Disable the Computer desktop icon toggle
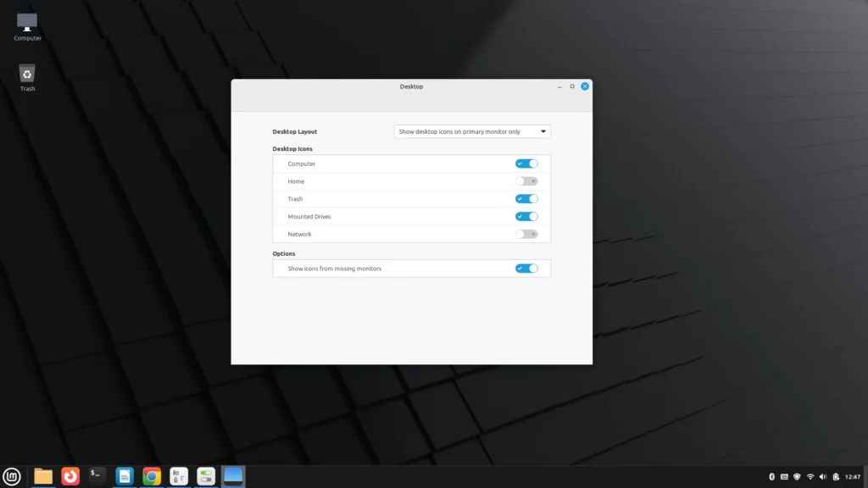This screenshot has height=488, width=868. click(x=526, y=163)
